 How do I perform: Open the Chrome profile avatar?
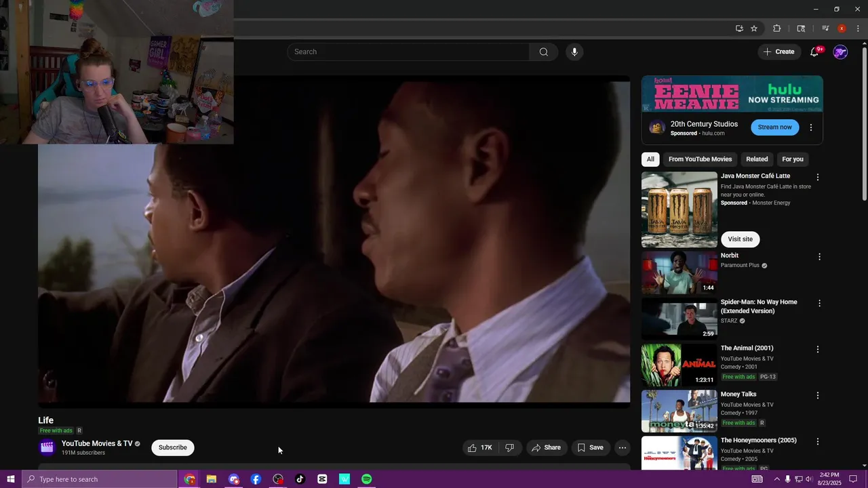842,28
